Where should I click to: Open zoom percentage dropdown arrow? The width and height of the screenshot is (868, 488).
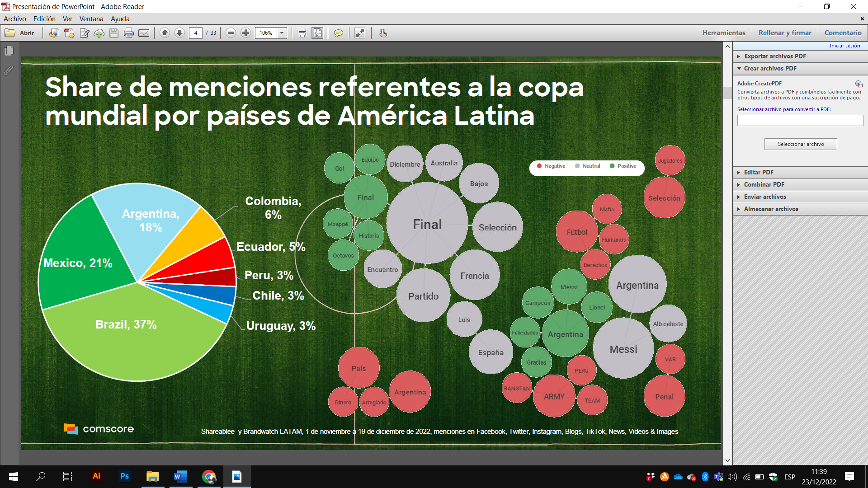pos(282,33)
